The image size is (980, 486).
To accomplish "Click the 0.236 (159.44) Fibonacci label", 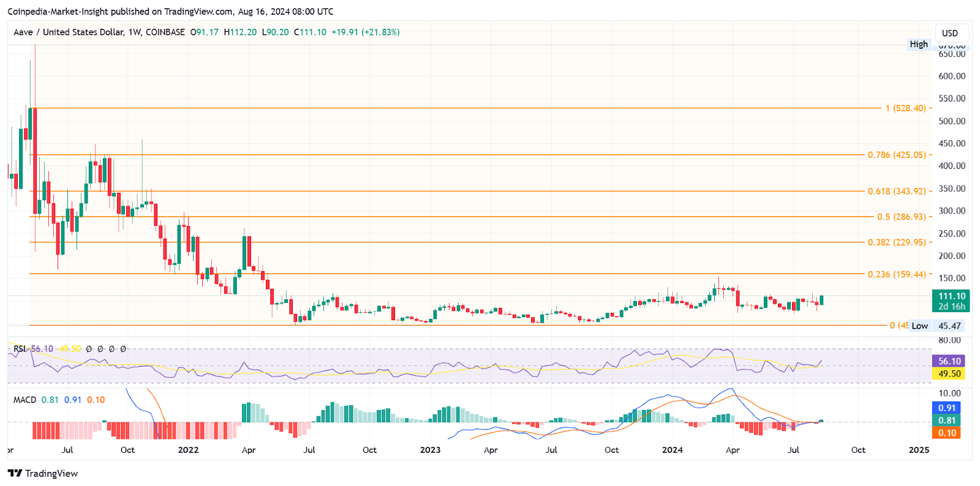I will click(x=897, y=274).
